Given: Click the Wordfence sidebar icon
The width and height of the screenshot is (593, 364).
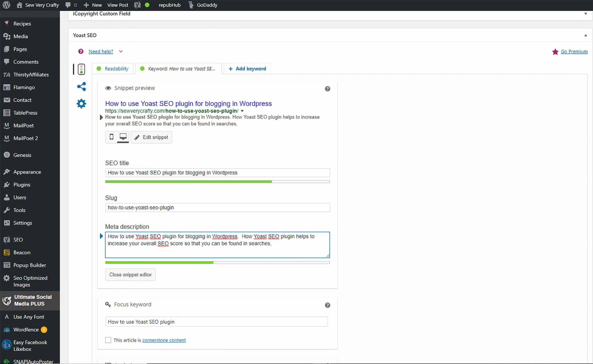Looking at the screenshot, I should 7,330.
